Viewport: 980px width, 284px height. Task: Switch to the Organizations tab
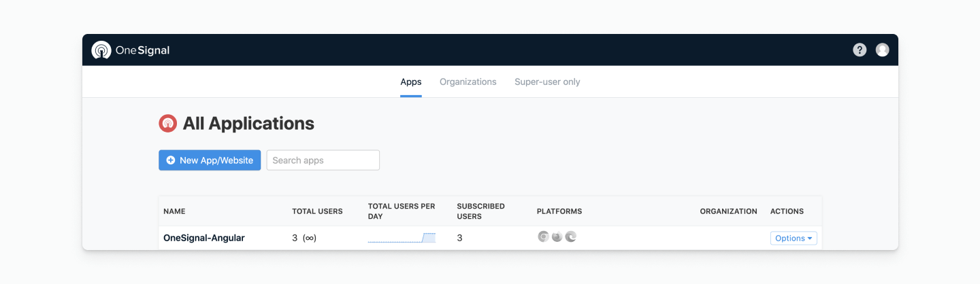[x=468, y=82]
